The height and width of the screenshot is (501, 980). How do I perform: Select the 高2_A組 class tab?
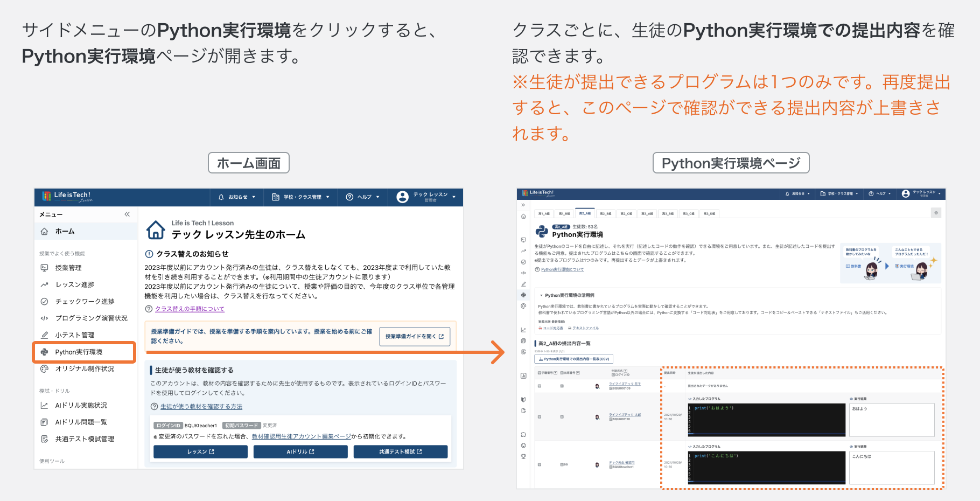(x=585, y=213)
